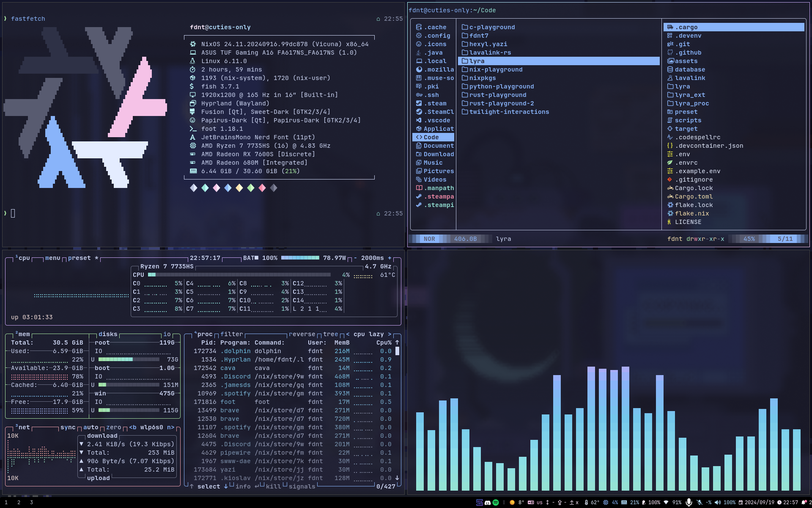This screenshot has width=812, height=508.
Task: Click the yellow diamond color swatch in fastfetch
Action: (x=239, y=188)
